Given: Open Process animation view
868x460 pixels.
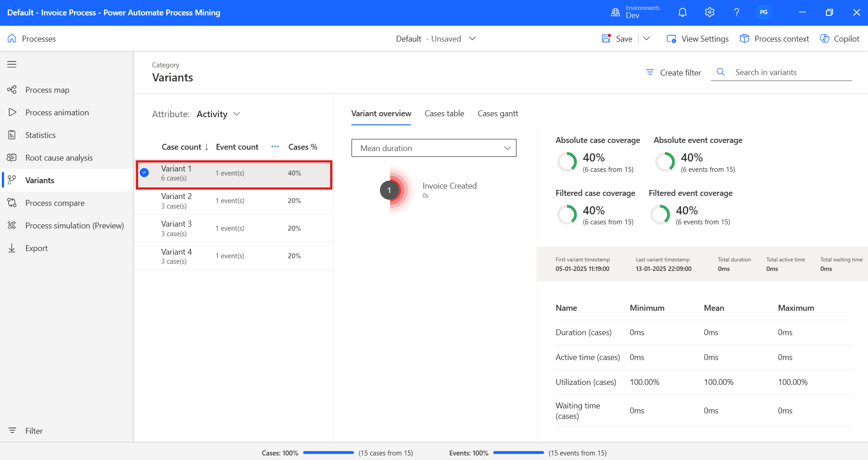Looking at the screenshot, I should pos(57,113).
